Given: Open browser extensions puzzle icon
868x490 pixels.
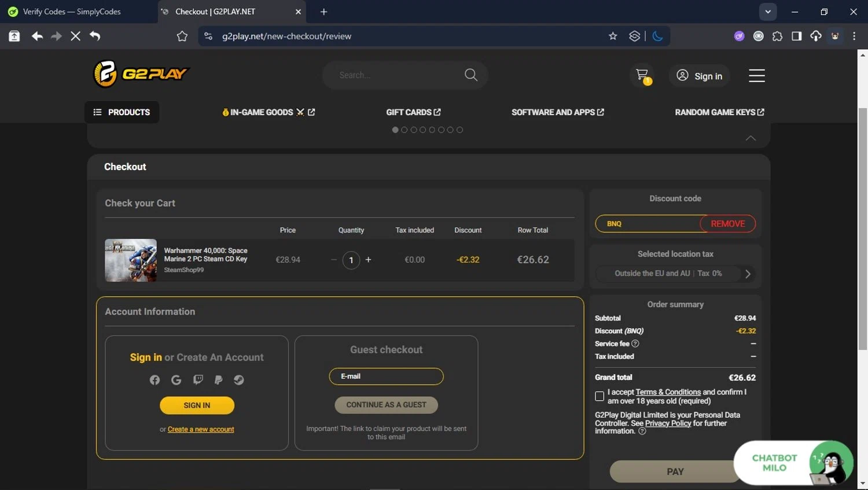Looking at the screenshot, I should pyautogui.click(x=777, y=36).
